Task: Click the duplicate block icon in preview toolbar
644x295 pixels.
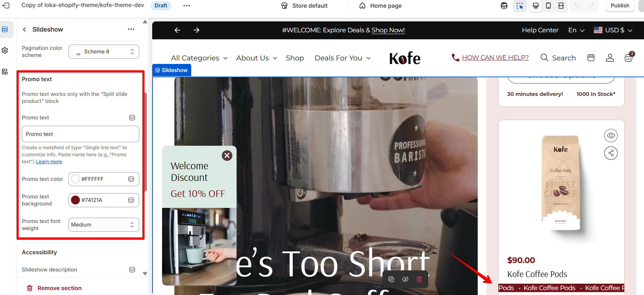Action: (x=391, y=280)
